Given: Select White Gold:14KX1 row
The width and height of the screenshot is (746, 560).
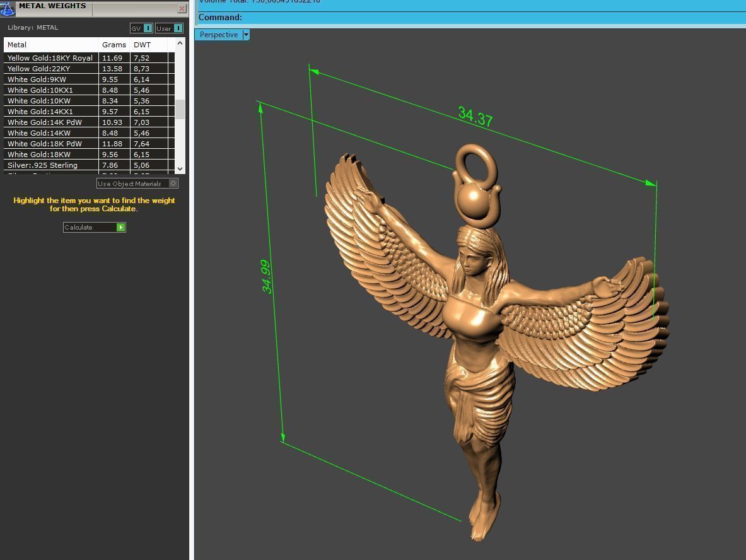Looking at the screenshot, I should point(89,112).
